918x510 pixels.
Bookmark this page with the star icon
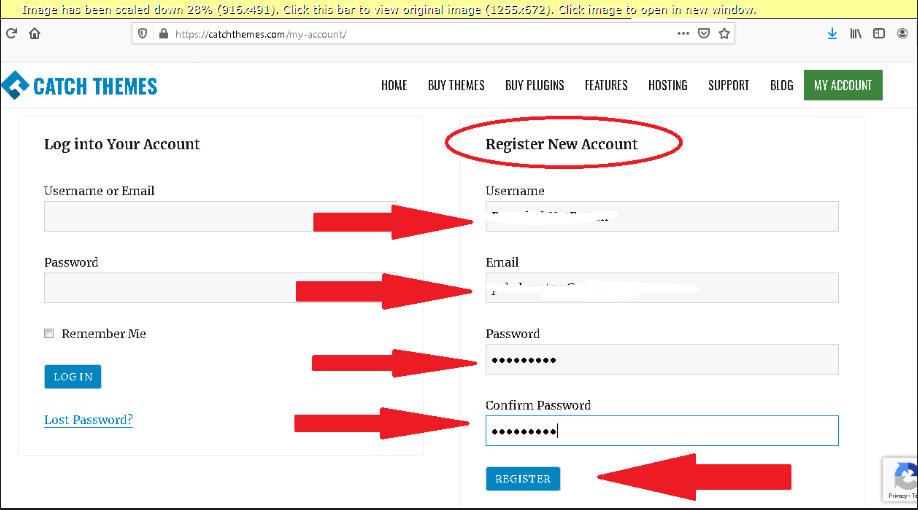click(x=724, y=33)
